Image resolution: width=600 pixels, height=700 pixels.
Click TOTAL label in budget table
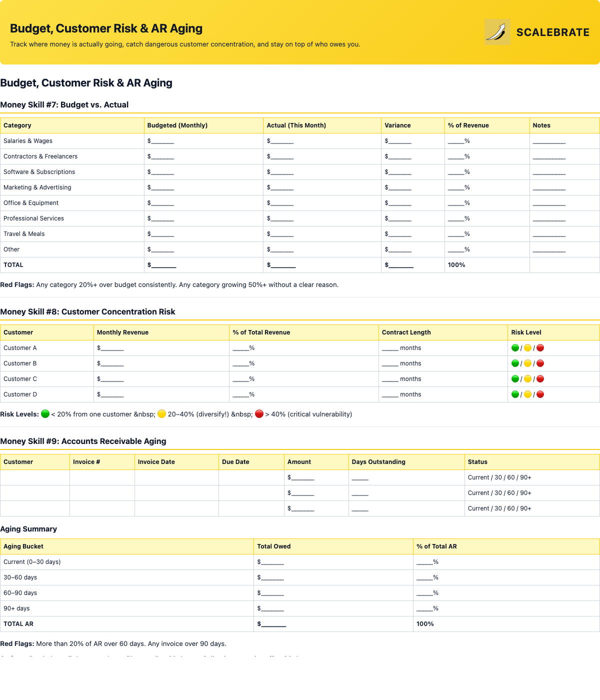coord(13,265)
